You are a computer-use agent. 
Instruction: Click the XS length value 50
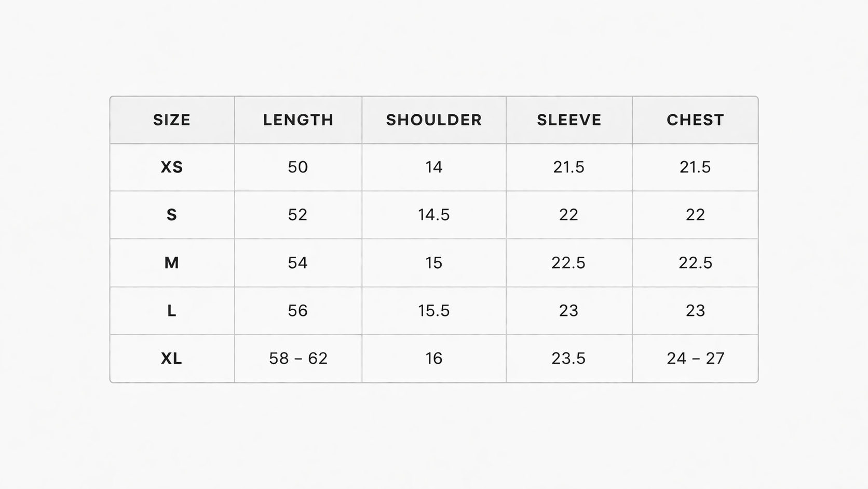pos(298,167)
